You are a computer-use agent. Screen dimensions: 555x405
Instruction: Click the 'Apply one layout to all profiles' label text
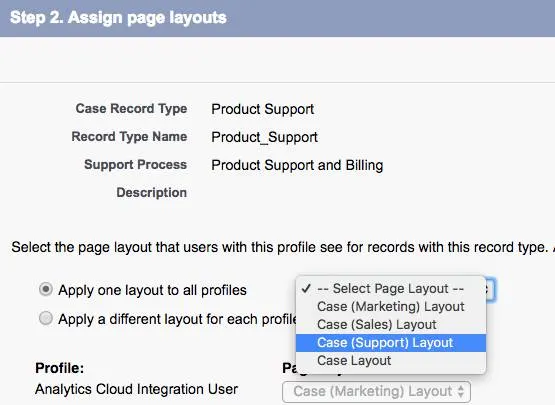point(152,290)
